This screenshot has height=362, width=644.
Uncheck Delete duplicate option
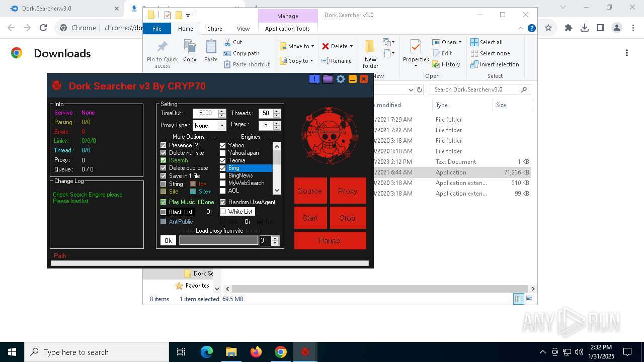pos(163,168)
